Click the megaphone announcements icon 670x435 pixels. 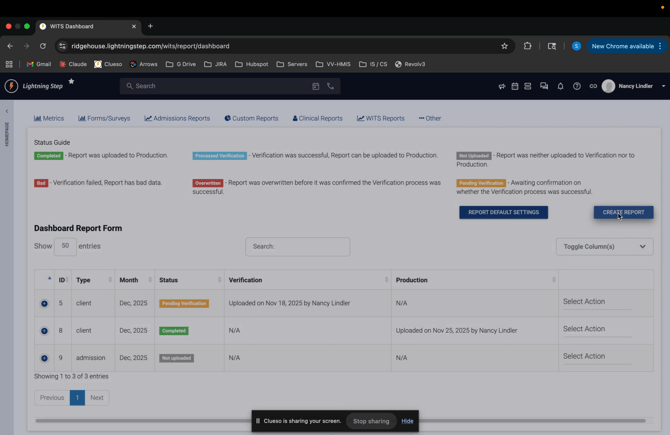pyautogui.click(x=502, y=86)
